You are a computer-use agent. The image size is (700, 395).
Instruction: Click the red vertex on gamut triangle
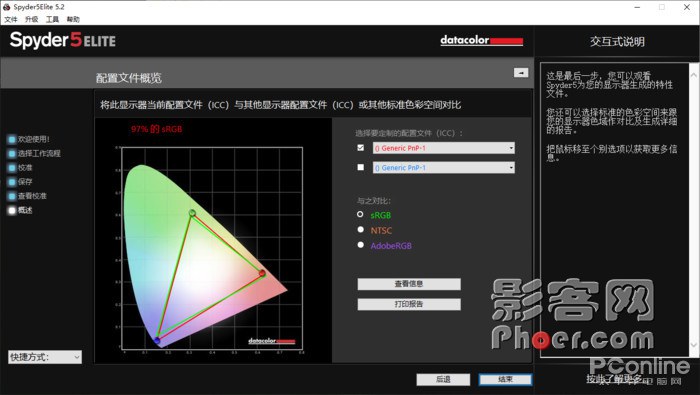coord(262,273)
